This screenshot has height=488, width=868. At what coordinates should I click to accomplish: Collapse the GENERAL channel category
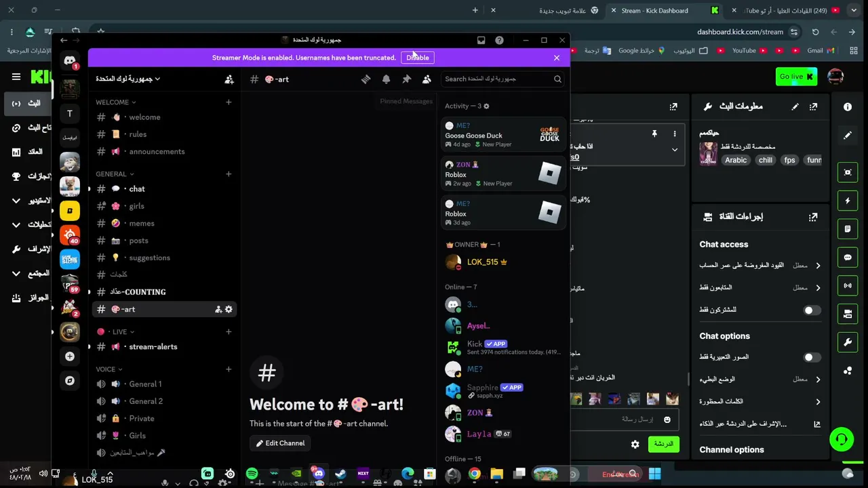tap(115, 174)
